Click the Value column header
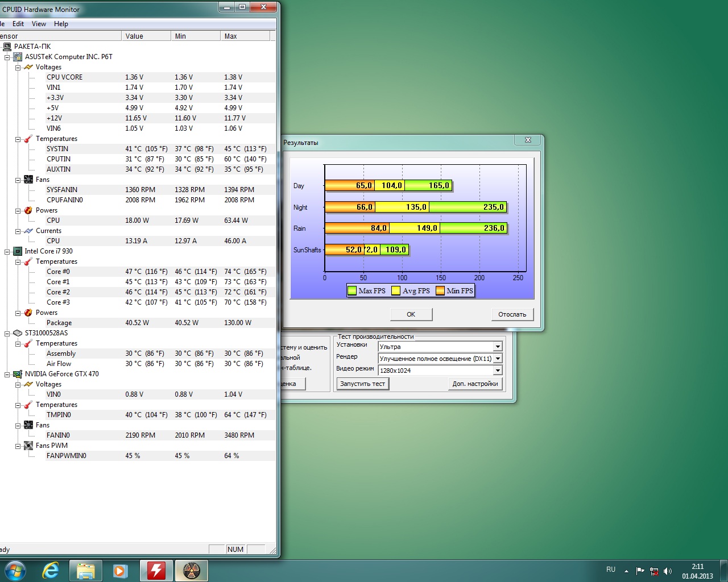The width and height of the screenshot is (728, 582). point(146,36)
